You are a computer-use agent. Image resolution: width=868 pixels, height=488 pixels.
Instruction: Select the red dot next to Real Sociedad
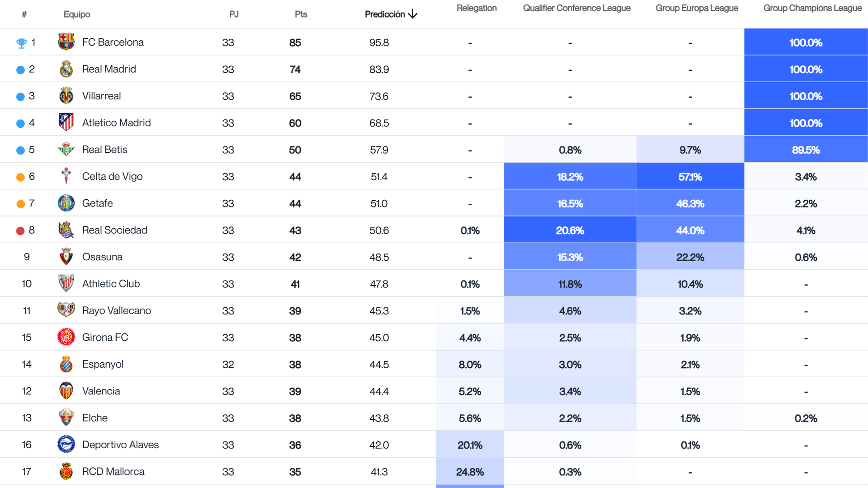click(20, 230)
